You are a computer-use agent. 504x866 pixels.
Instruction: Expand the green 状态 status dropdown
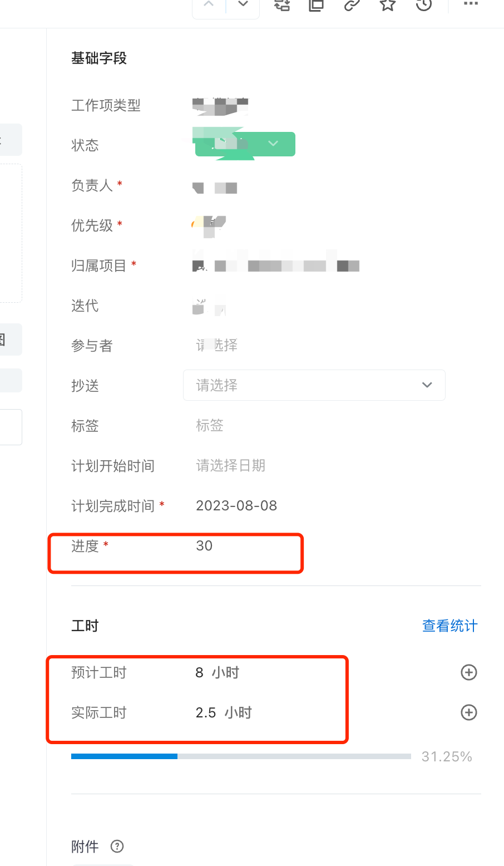[245, 144]
